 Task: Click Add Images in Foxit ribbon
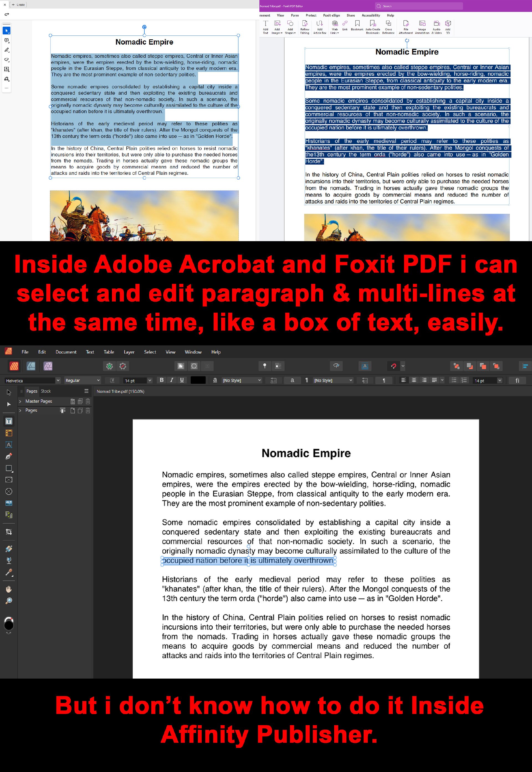277,27
